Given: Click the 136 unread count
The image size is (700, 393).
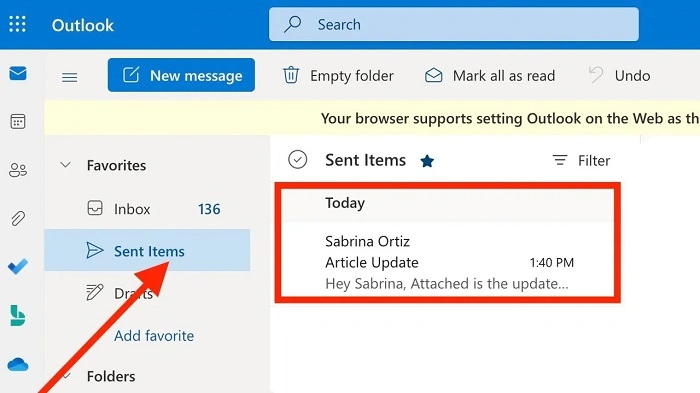Looking at the screenshot, I should pyautogui.click(x=209, y=209).
